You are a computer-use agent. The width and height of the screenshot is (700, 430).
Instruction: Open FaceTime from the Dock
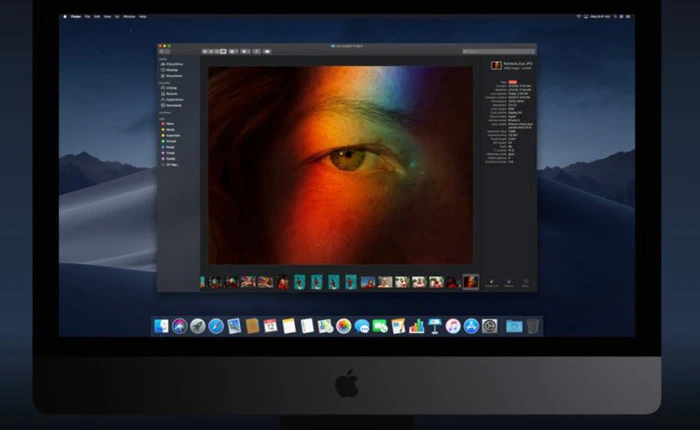click(380, 326)
